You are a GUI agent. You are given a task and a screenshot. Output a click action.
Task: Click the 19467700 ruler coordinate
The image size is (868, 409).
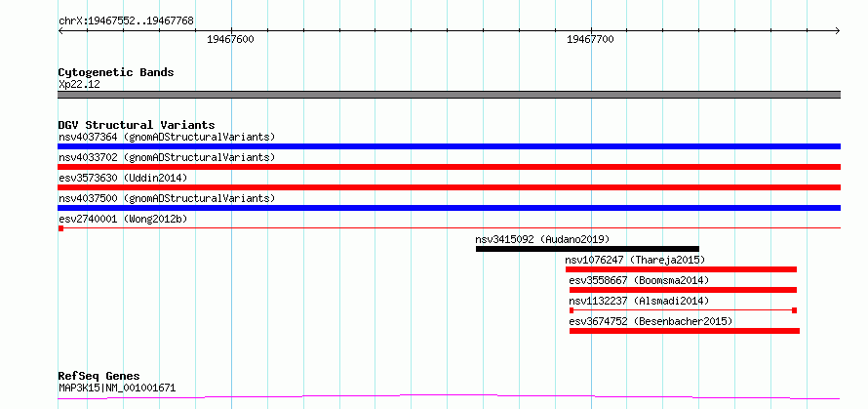pos(590,40)
